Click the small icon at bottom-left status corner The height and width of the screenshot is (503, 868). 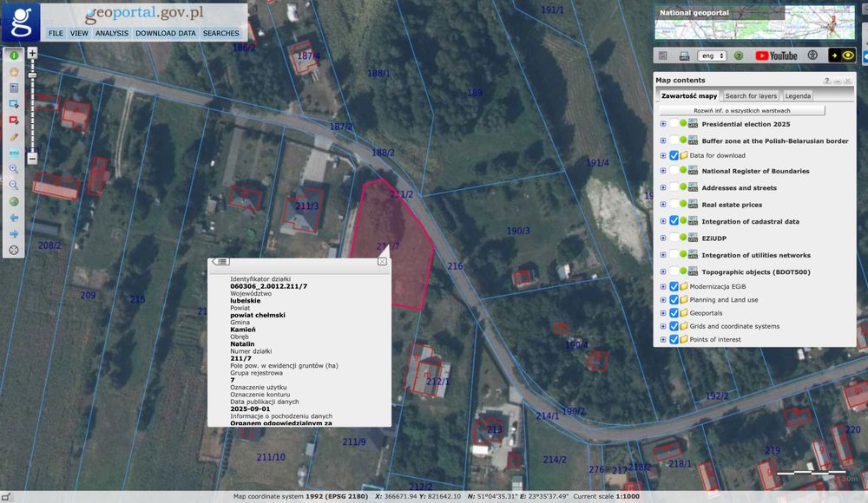pos(5,497)
